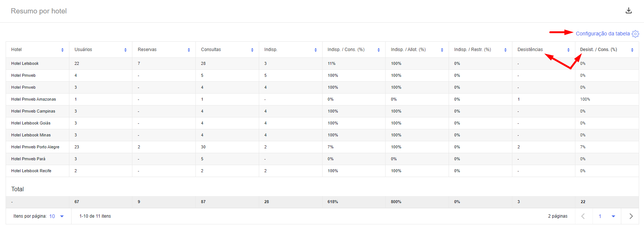Click the 11% value for Hotel Letsbook
Screen dimensions: 644x227
[332, 63]
